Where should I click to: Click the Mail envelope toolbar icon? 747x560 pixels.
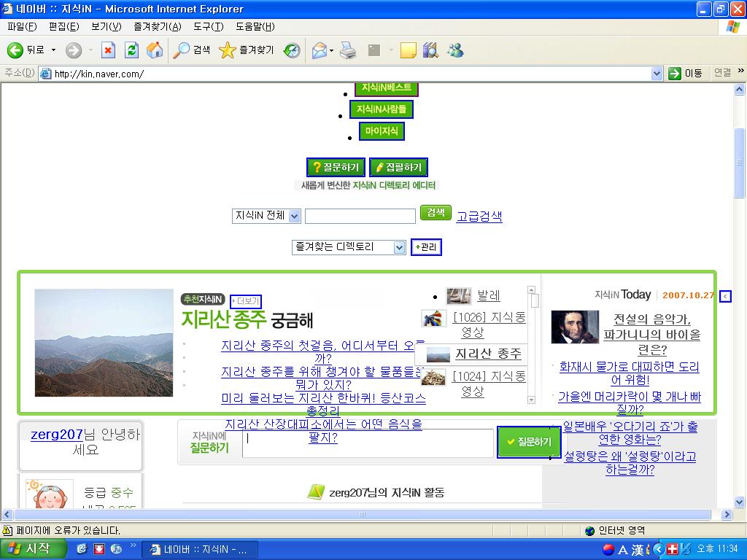click(x=320, y=50)
